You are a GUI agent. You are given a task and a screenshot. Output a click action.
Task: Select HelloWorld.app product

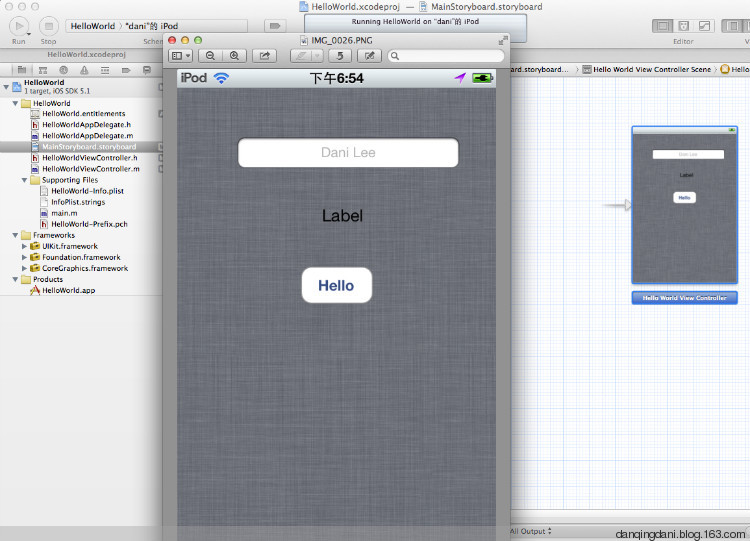(68, 290)
